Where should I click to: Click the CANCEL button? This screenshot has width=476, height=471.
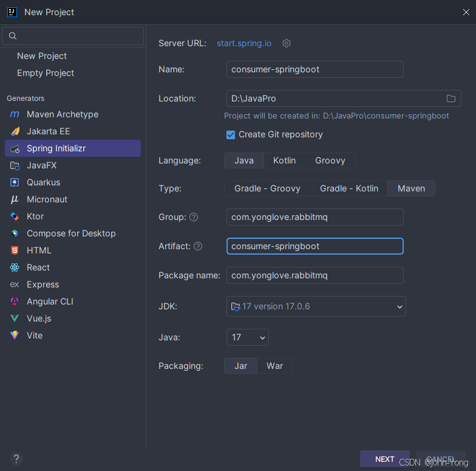pos(441,459)
